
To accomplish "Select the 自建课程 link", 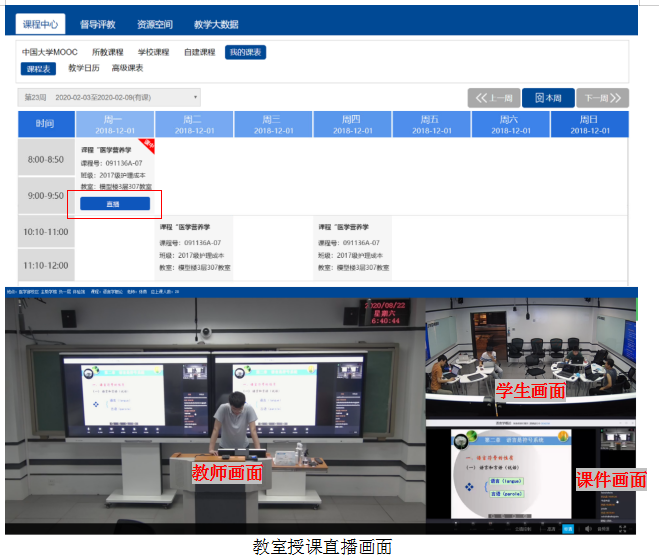I will (x=199, y=52).
